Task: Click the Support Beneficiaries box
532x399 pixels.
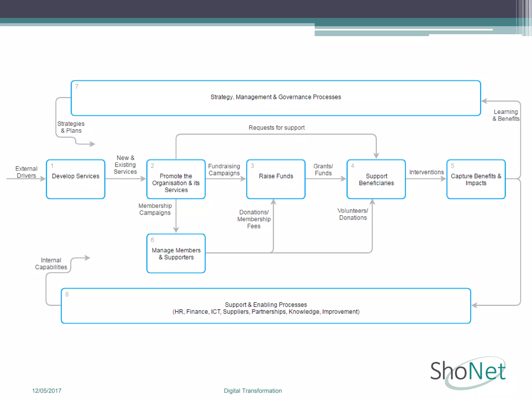Action: (376, 179)
